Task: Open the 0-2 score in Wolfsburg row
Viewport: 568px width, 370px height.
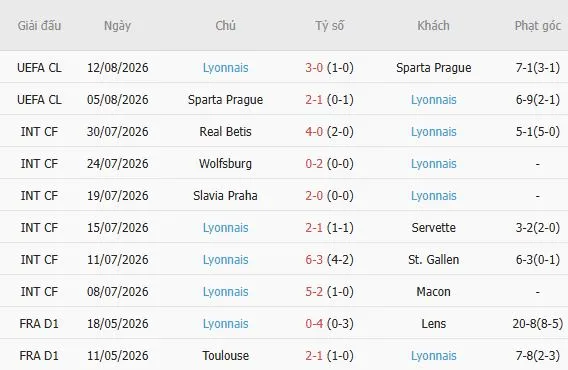Action: click(314, 163)
